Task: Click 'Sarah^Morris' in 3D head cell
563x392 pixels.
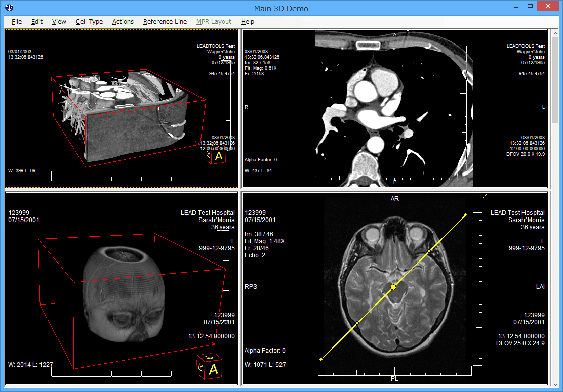Action: (217, 220)
